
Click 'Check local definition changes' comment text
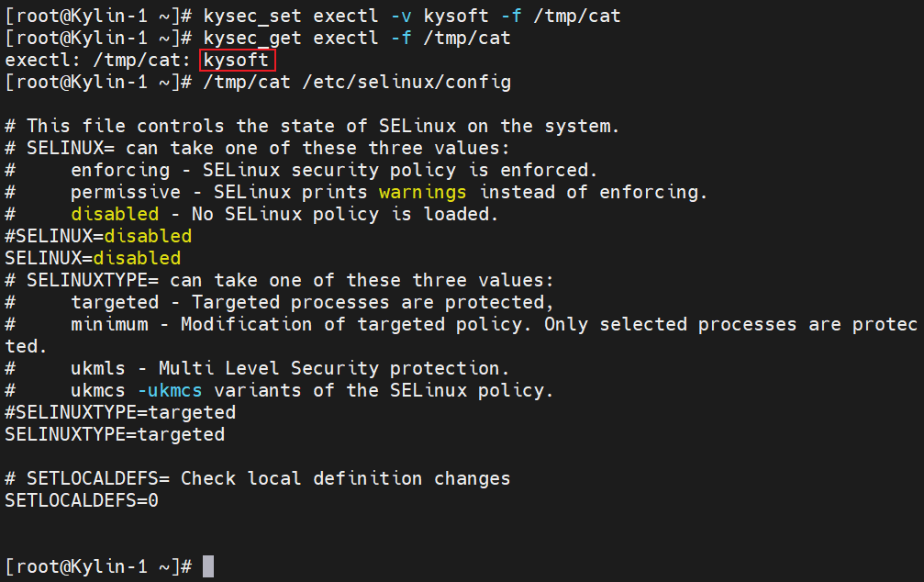click(x=345, y=478)
